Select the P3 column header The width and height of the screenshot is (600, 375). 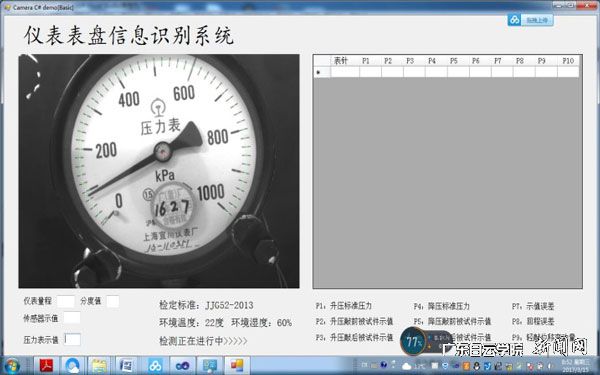pos(414,60)
